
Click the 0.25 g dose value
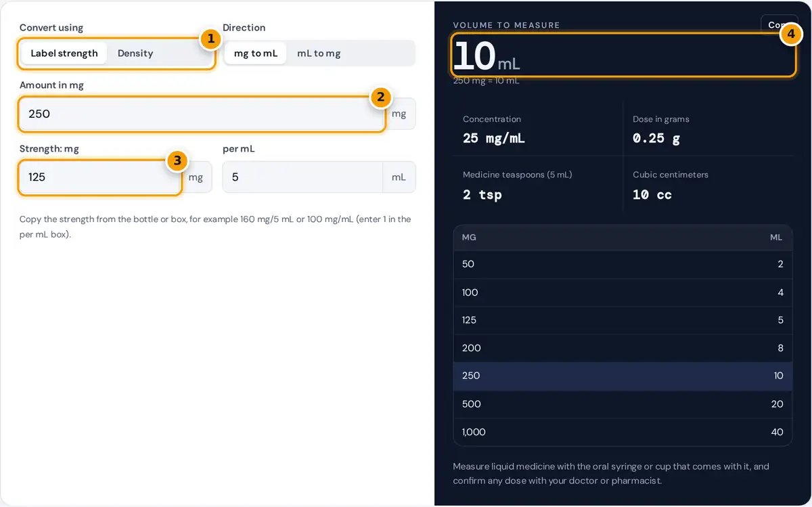click(x=656, y=139)
